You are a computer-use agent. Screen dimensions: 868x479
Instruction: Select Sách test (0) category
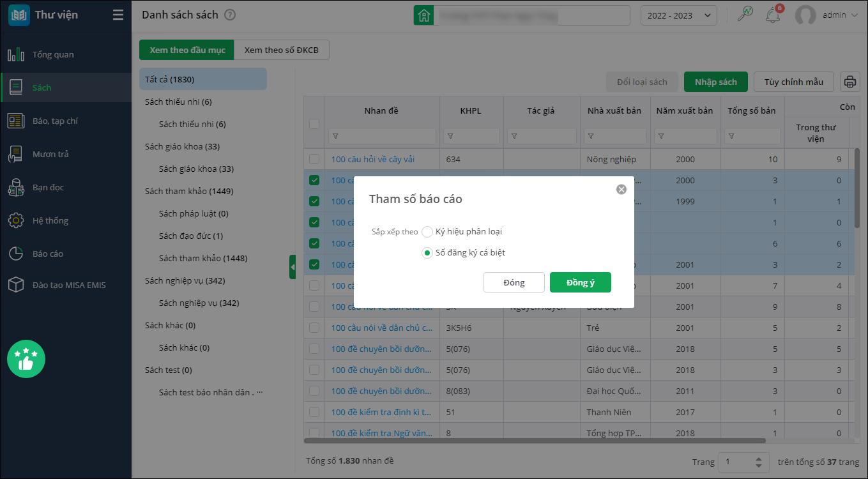pyautogui.click(x=169, y=370)
